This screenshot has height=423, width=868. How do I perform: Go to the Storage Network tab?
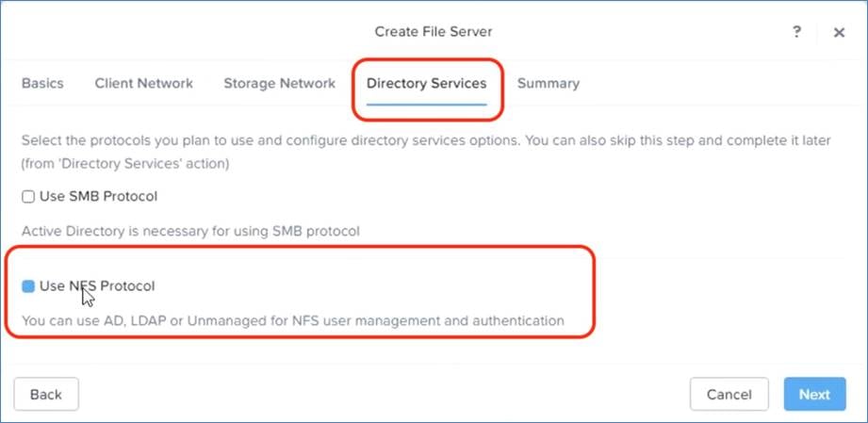coord(280,84)
